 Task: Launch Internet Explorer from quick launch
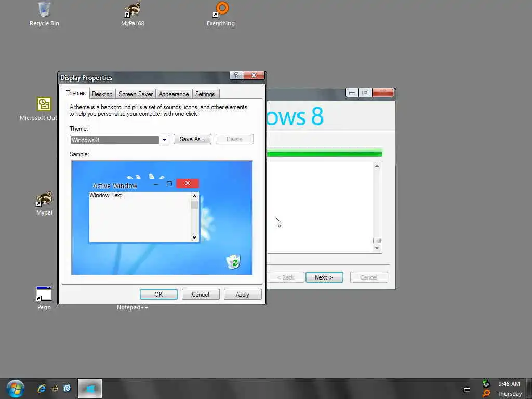tap(42, 389)
